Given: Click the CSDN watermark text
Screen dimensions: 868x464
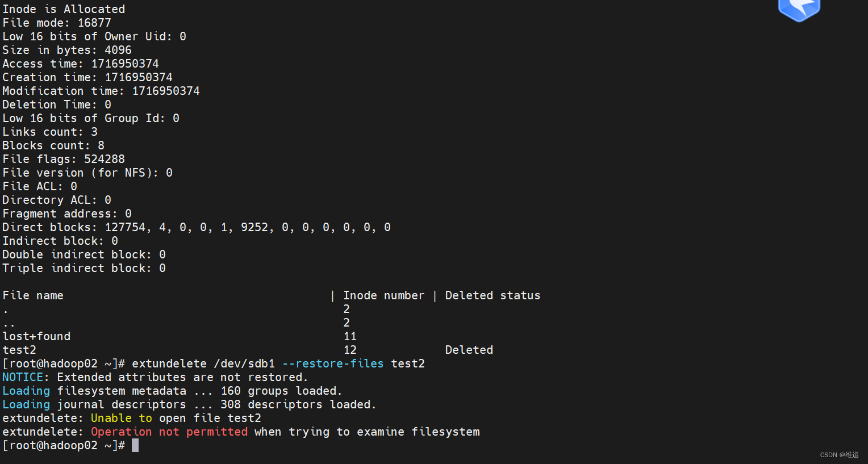Looking at the screenshot, I should coord(839,455).
